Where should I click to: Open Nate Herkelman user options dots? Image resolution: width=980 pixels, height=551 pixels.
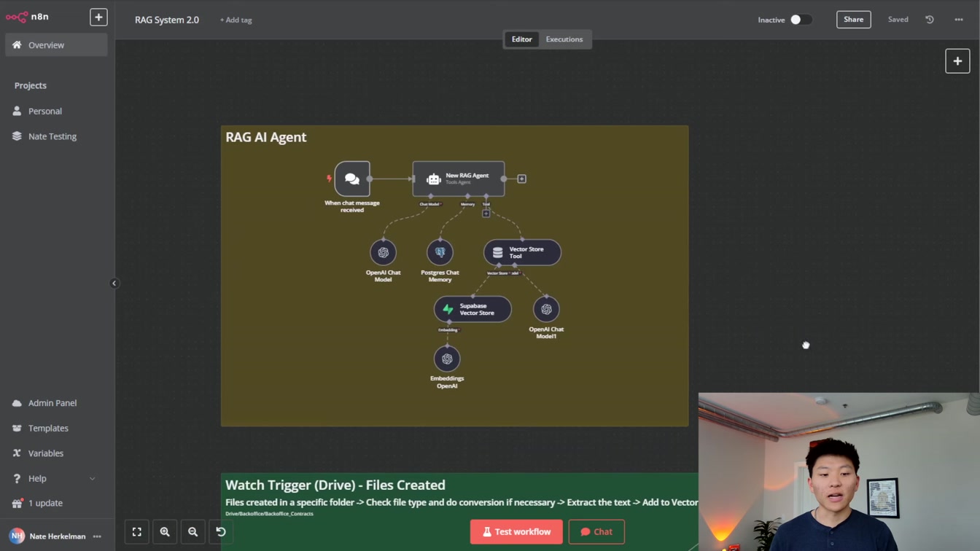pyautogui.click(x=97, y=536)
